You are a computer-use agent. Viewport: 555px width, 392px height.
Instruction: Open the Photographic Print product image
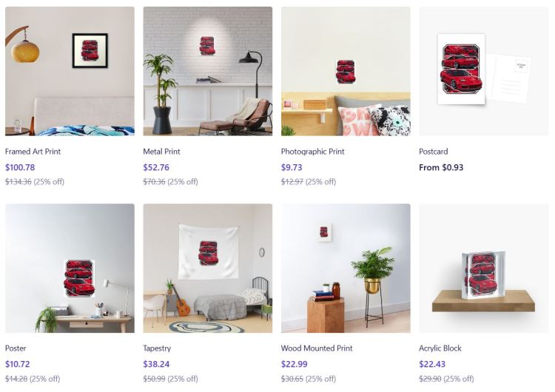[x=346, y=71]
